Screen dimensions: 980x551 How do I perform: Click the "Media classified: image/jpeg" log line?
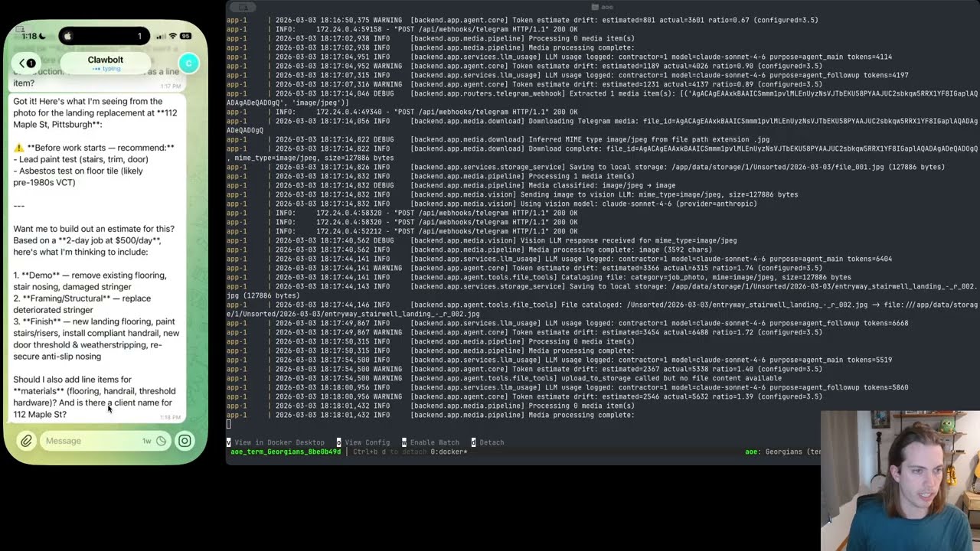point(451,185)
